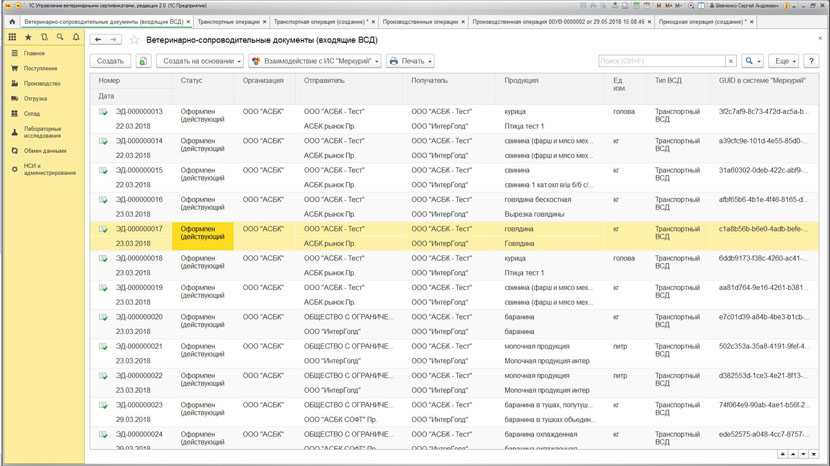Click the Создать button

110,61
